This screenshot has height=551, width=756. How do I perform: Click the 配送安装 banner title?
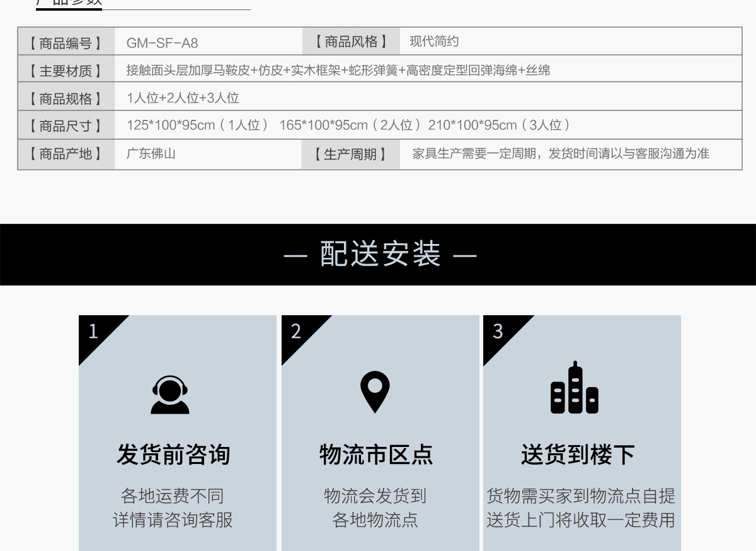pyautogui.click(x=380, y=254)
